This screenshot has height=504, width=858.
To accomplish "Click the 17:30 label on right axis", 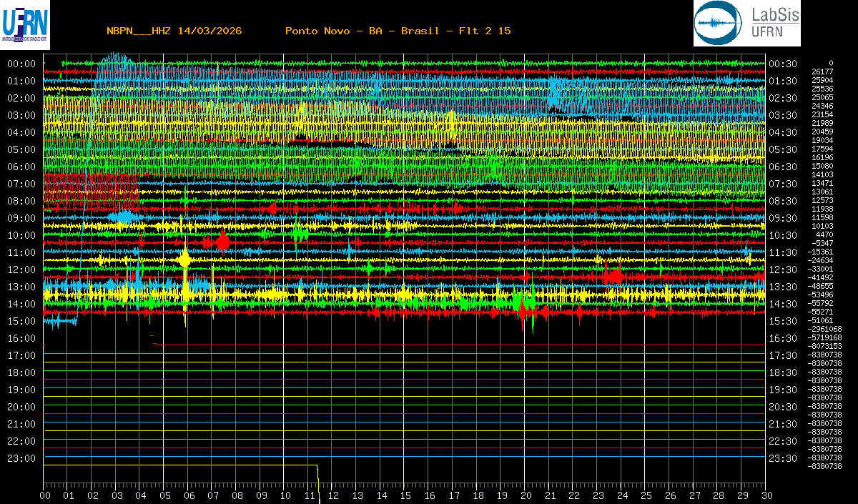I will [782, 355].
